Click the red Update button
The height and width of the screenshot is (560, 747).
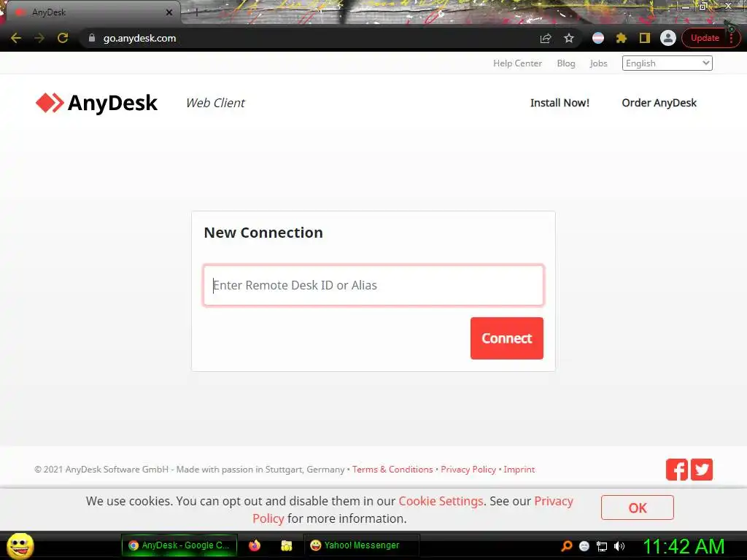point(705,38)
